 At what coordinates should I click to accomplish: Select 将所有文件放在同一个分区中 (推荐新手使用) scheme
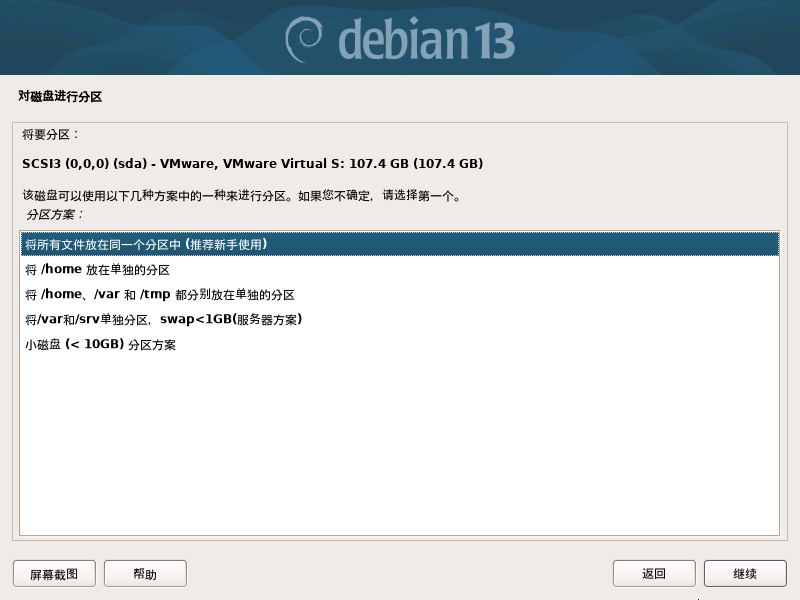399,244
